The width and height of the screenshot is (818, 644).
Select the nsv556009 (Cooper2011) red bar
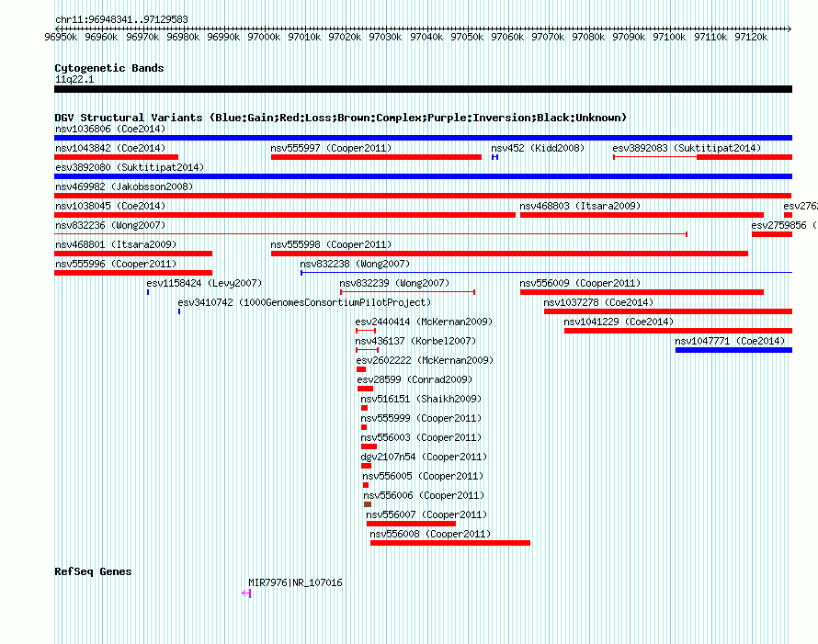[x=642, y=292]
